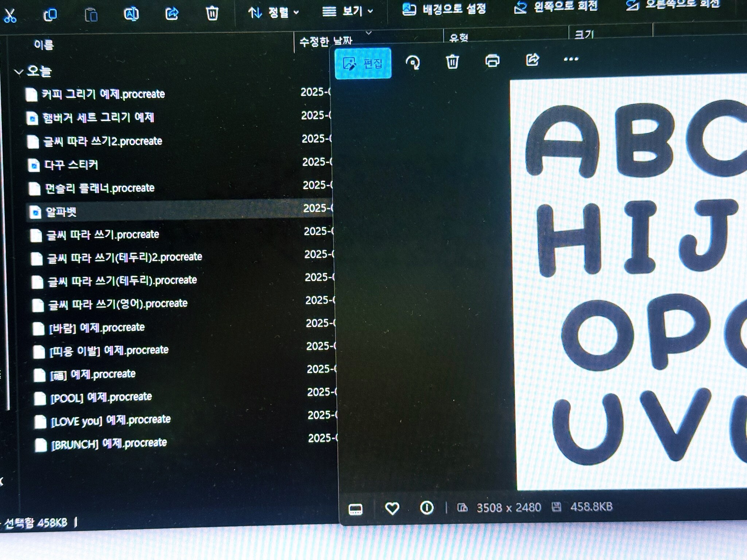Screen dimensions: 747x560
Task: Click the Explorer toolbar Delete trash icon
Action: pos(212,13)
